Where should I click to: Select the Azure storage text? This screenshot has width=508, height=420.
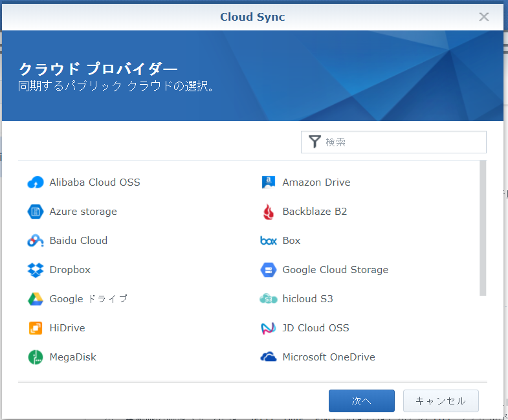pos(83,212)
